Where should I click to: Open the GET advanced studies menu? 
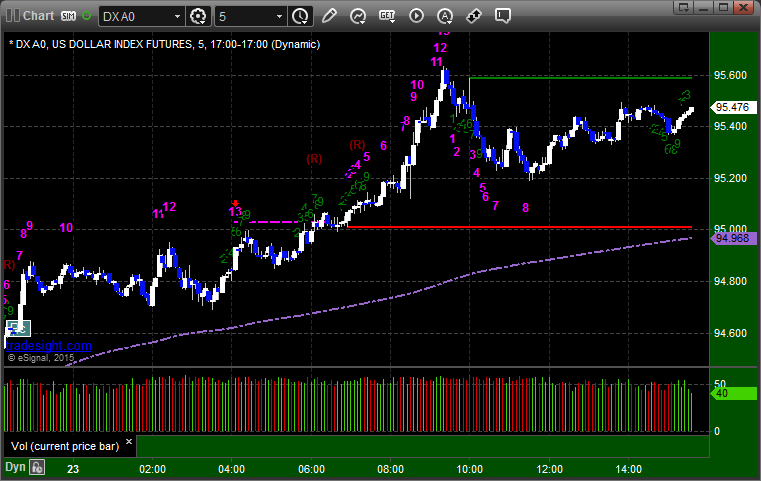[387, 16]
